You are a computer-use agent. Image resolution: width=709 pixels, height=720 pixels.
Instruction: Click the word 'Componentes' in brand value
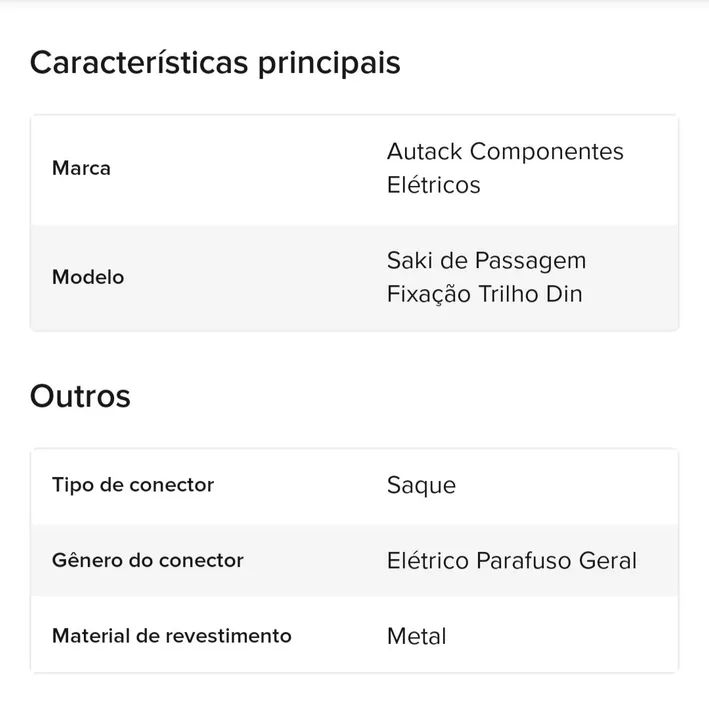(546, 152)
